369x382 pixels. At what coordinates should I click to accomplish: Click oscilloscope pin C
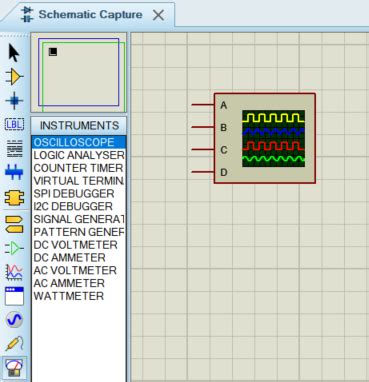click(x=203, y=149)
